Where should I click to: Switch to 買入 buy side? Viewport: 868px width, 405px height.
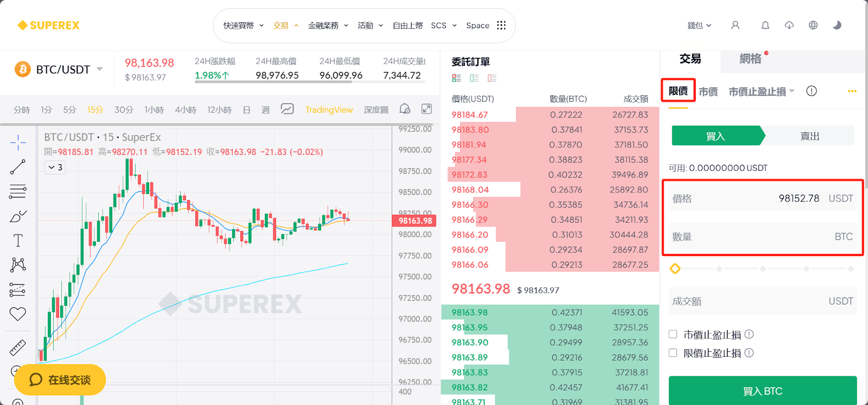(x=717, y=136)
